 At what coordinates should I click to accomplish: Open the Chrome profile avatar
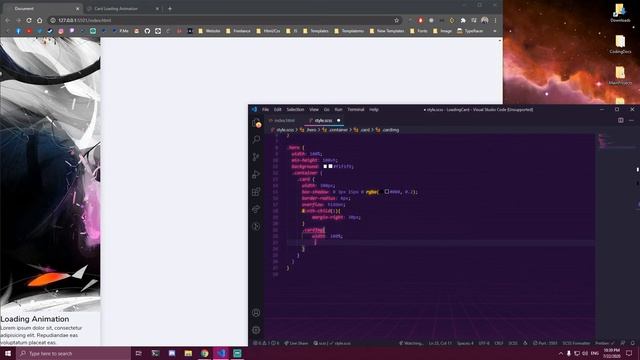484,20
